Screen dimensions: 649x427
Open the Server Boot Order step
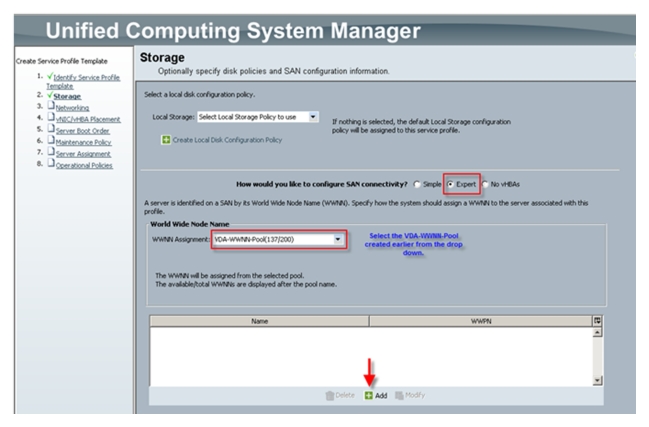click(x=83, y=131)
